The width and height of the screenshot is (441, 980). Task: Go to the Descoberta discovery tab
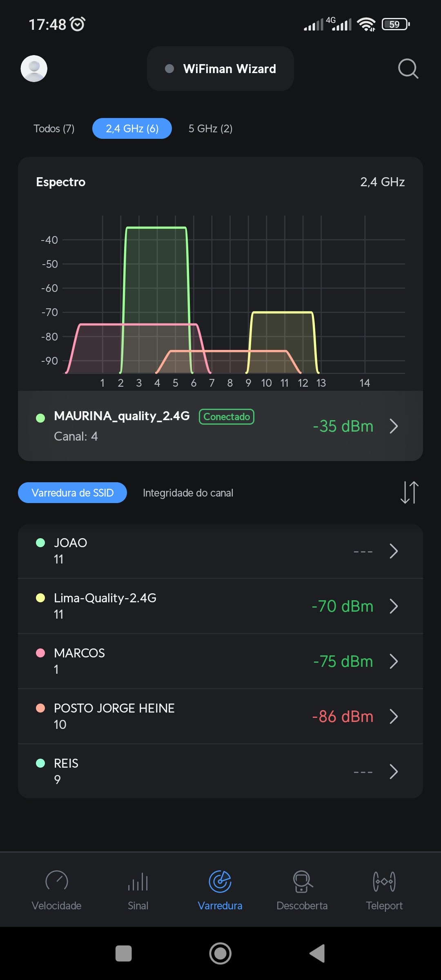(302, 890)
